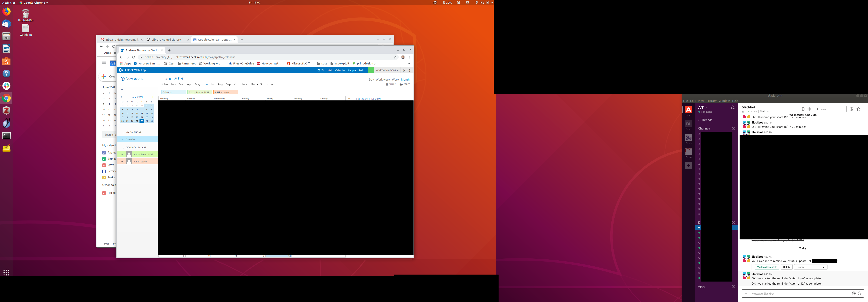This screenshot has width=868, height=302.
Task: Collapse the OTHER CALENDARS section
Action: (124, 148)
